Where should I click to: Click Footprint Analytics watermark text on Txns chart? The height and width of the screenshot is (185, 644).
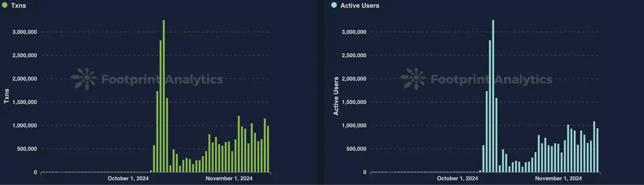pos(162,79)
